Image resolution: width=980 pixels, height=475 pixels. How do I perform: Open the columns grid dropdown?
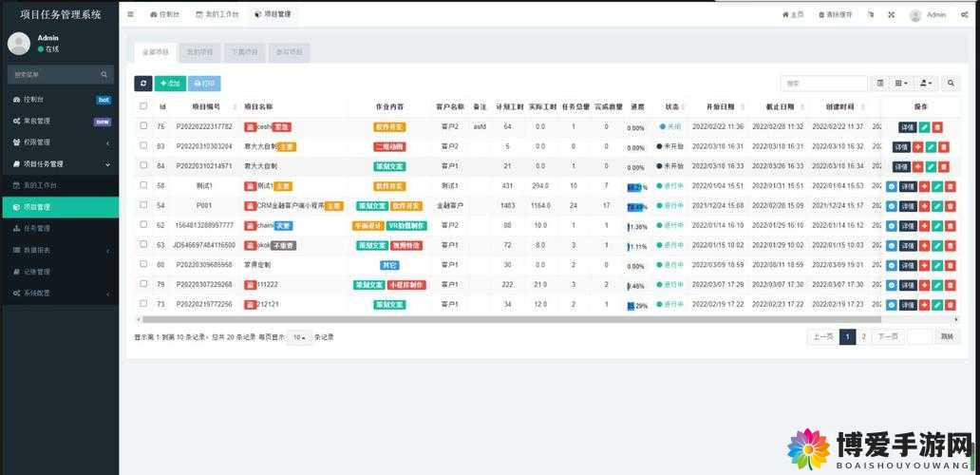pyautogui.click(x=900, y=84)
